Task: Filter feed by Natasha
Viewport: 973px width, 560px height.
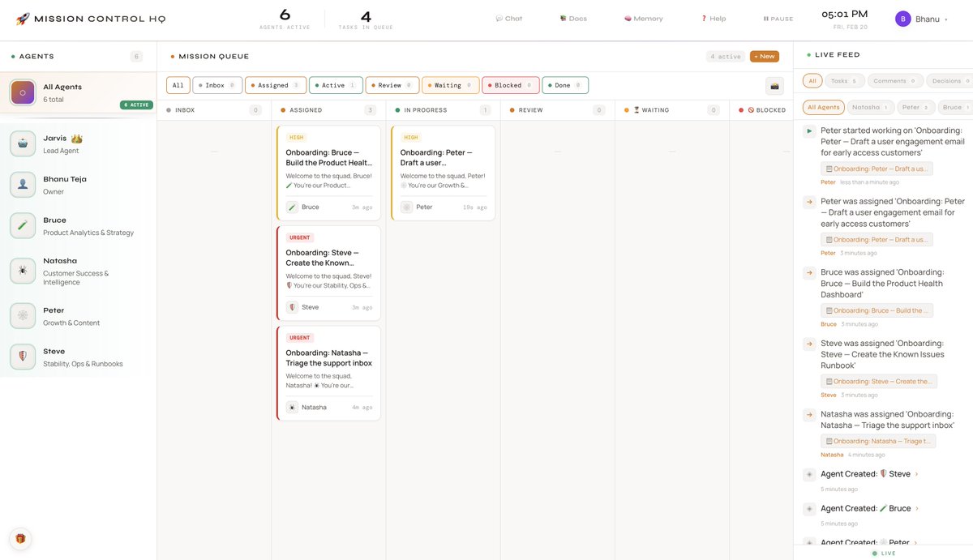Action: click(x=870, y=107)
